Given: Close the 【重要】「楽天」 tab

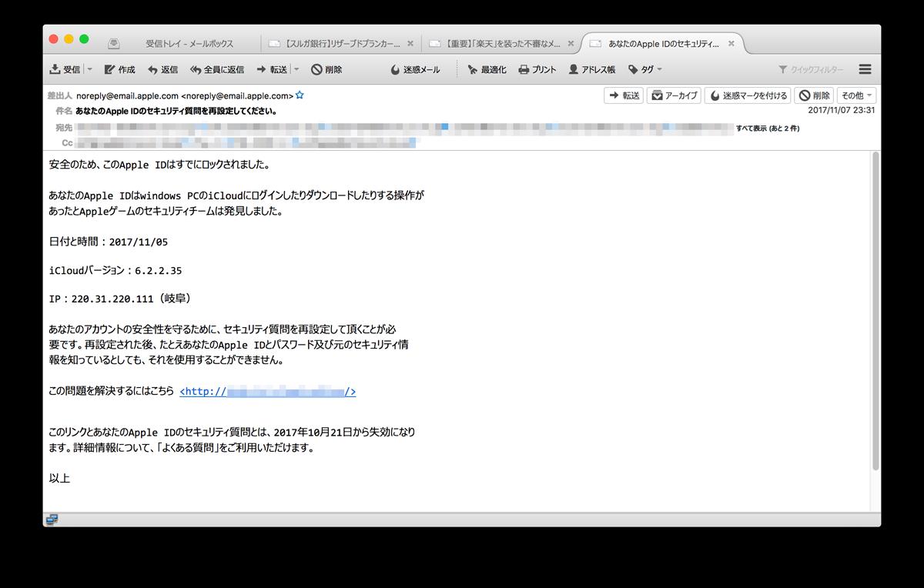Looking at the screenshot, I should click(570, 44).
